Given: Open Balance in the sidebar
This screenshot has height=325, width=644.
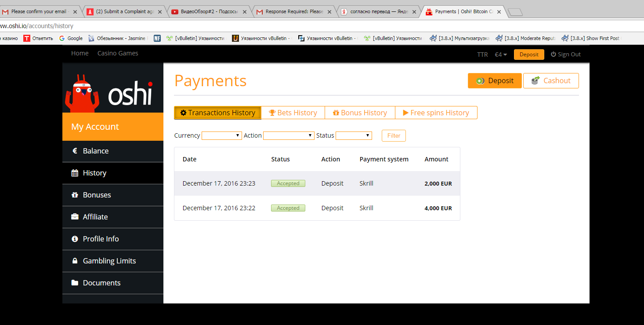Looking at the screenshot, I should tap(113, 151).
